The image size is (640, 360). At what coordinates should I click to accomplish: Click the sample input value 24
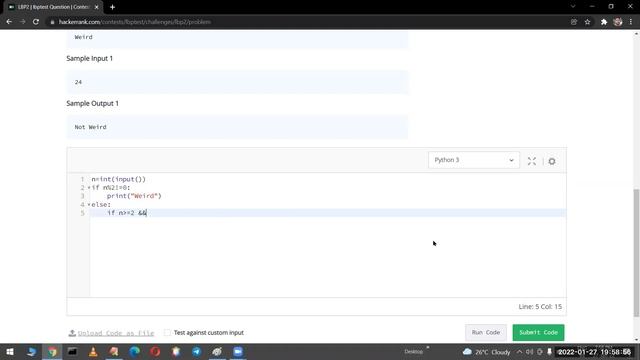[x=78, y=82]
